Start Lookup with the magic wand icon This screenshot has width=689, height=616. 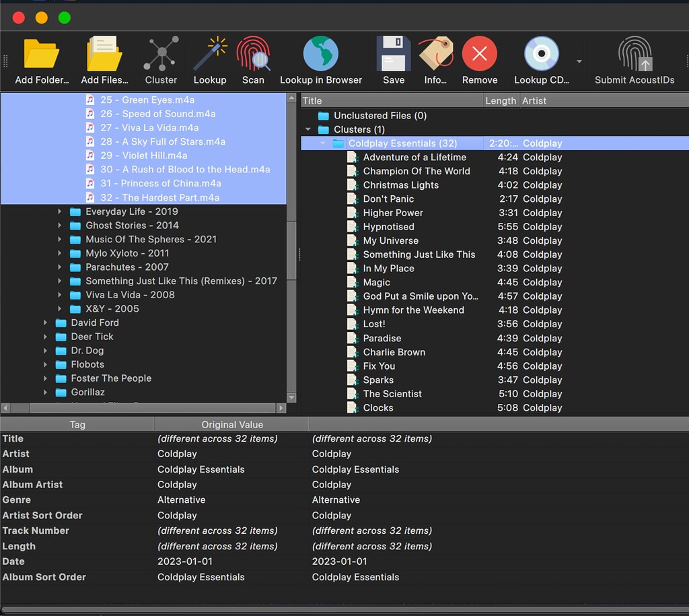pos(210,61)
